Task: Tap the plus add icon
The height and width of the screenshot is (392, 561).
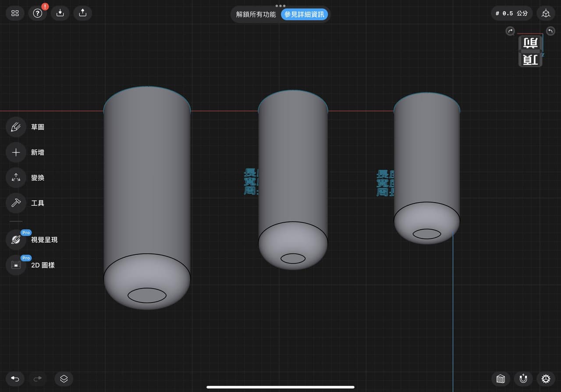Action: click(x=16, y=153)
